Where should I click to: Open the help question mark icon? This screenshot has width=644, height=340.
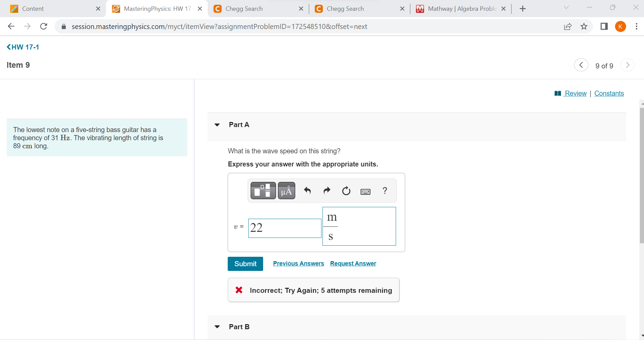pos(385,191)
